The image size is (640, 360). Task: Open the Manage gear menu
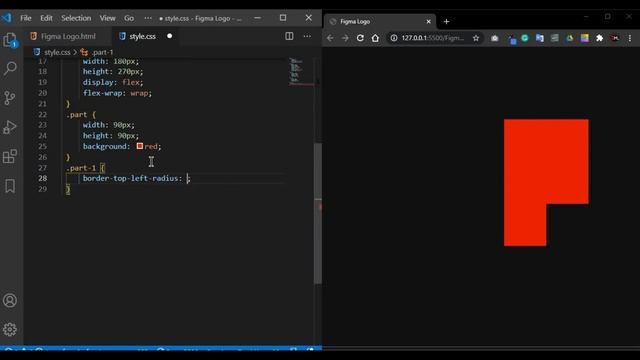click(10, 329)
